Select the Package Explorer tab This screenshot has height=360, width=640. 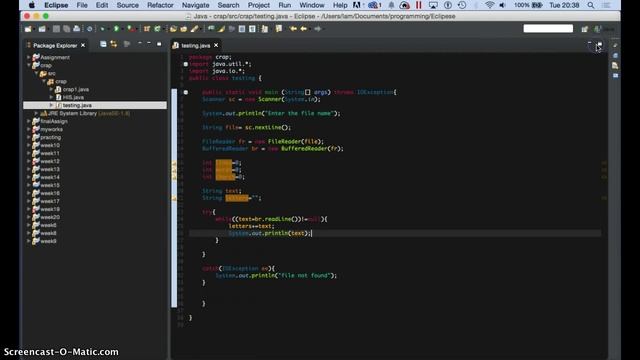[55, 46]
